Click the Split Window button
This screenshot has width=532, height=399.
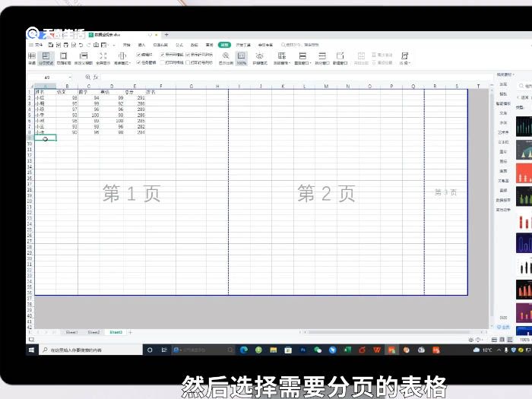coord(322,59)
